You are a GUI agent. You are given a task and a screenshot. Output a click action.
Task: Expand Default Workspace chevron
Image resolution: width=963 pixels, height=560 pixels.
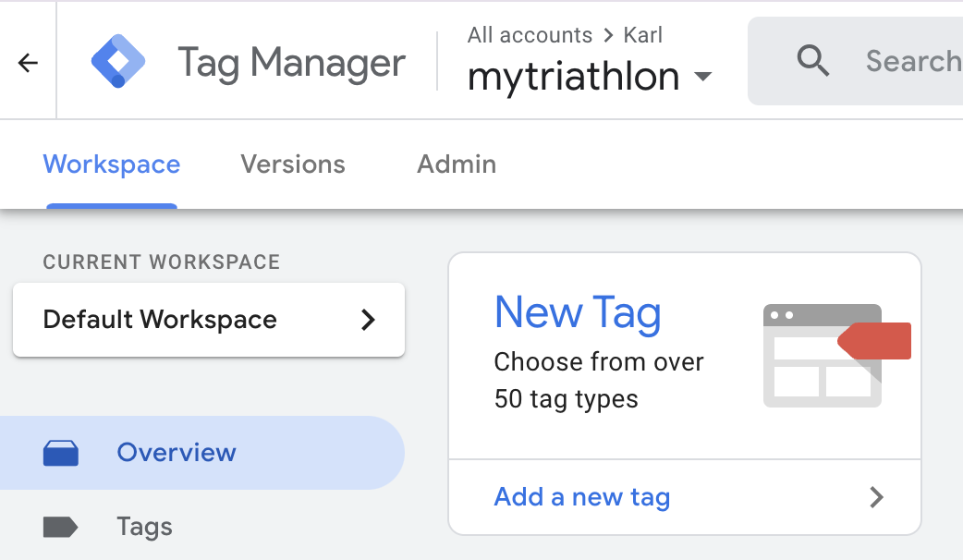(x=368, y=320)
